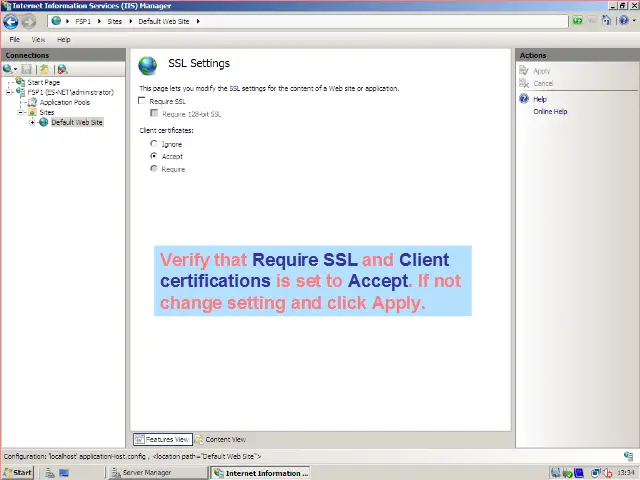Image resolution: width=640 pixels, height=480 pixels.
Task: Open the View menu
Action: click(x=38, y=40)
